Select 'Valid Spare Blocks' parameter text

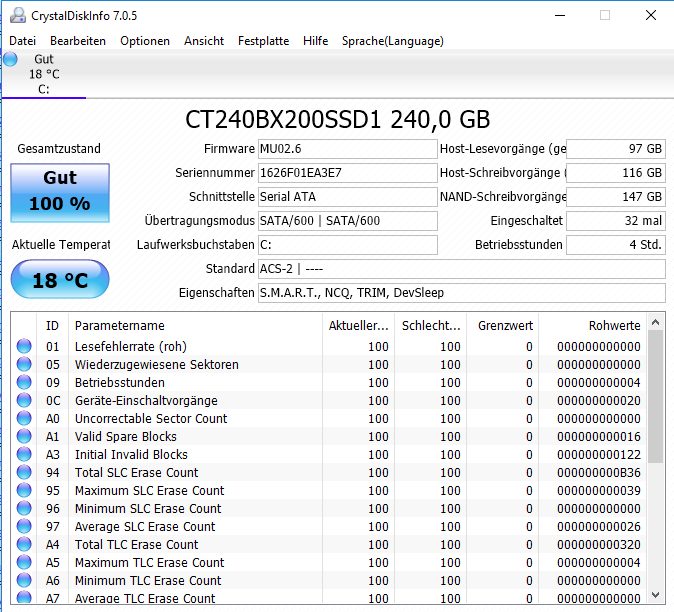tap(126, 437)
